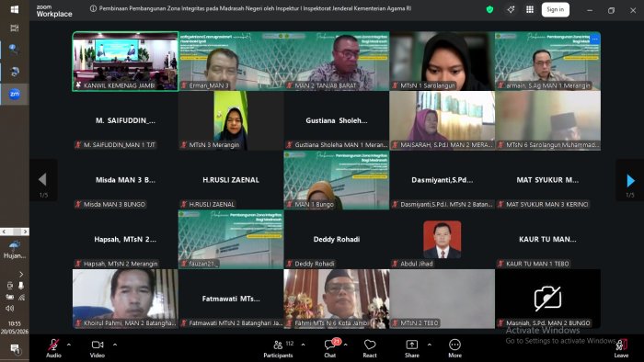Click the system tray volume speaker icon
Screen dimensions: 644x362
click(10, 309)
